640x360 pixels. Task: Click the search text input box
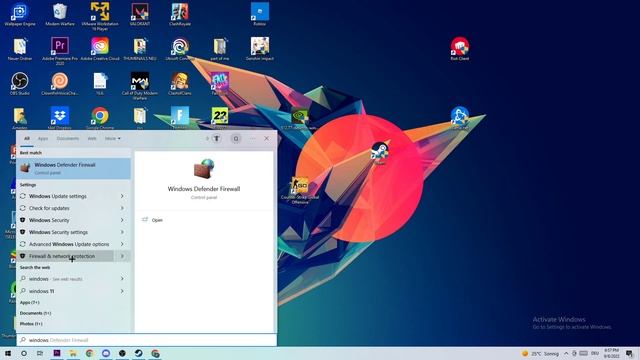(147, 340)
